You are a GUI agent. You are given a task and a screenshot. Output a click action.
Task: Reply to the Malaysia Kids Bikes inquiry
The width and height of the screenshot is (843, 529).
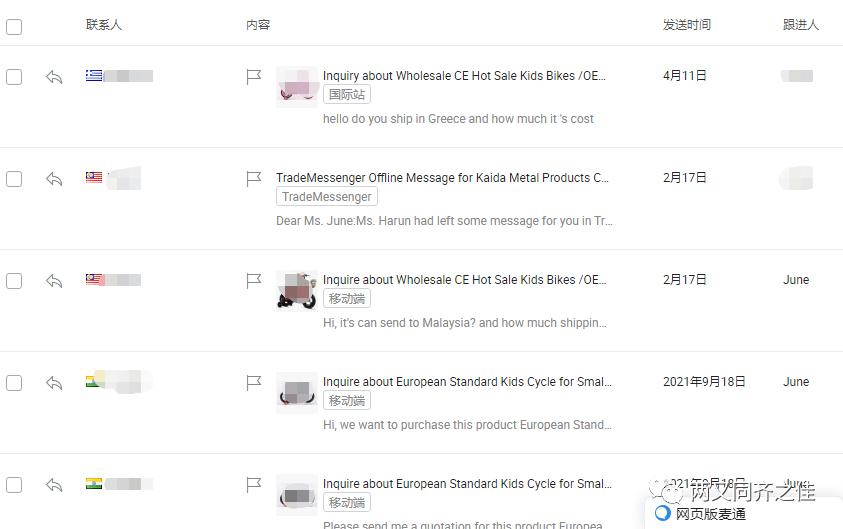click(x=54, y=281)
